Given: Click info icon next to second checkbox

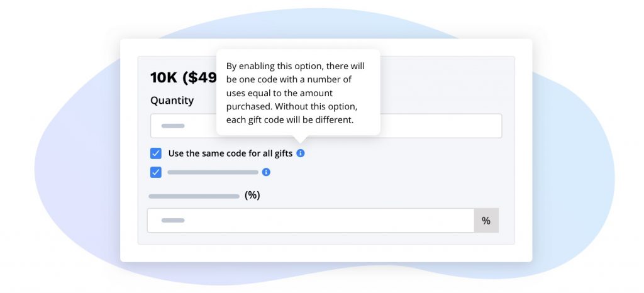Looking at the screenshot, I should click(266, 172).
